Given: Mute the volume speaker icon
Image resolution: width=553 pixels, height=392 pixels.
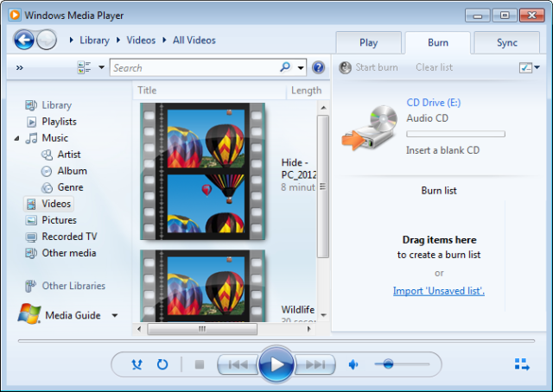Looking at the screenshot, I should click(x=353, y=364).
